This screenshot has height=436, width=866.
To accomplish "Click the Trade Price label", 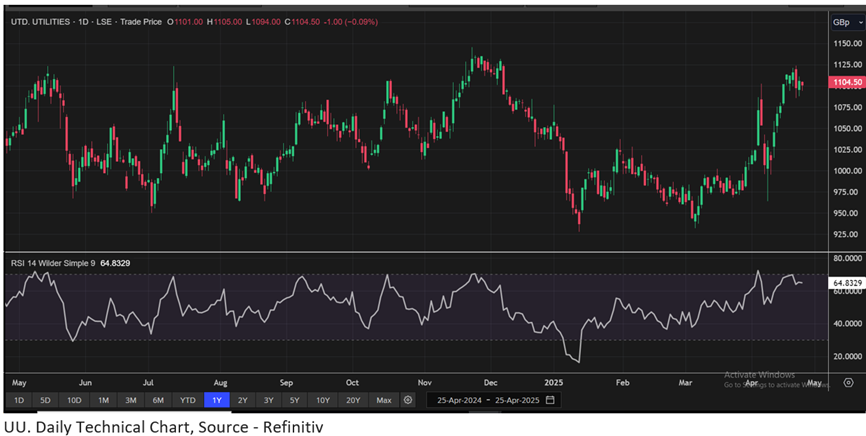I will 140,22.
